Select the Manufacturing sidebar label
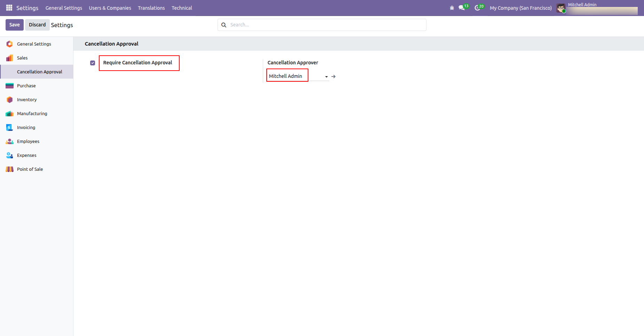 click(32, 113)
